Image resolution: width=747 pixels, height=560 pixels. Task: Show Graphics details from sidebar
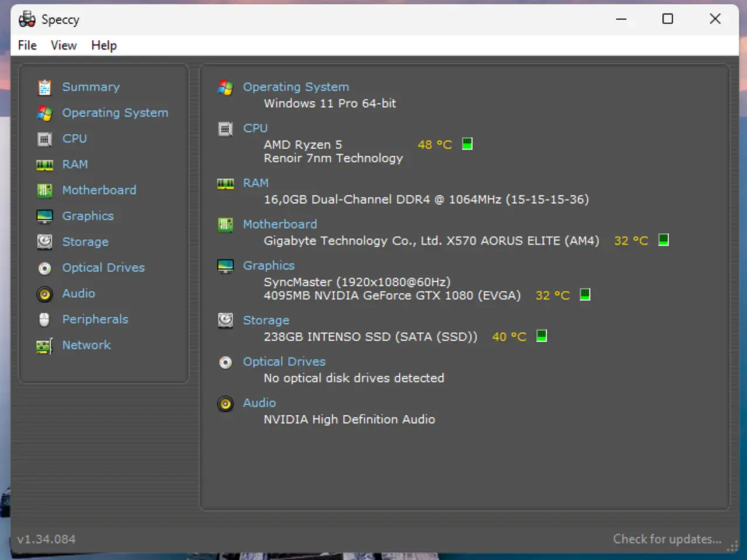[88, 216]
